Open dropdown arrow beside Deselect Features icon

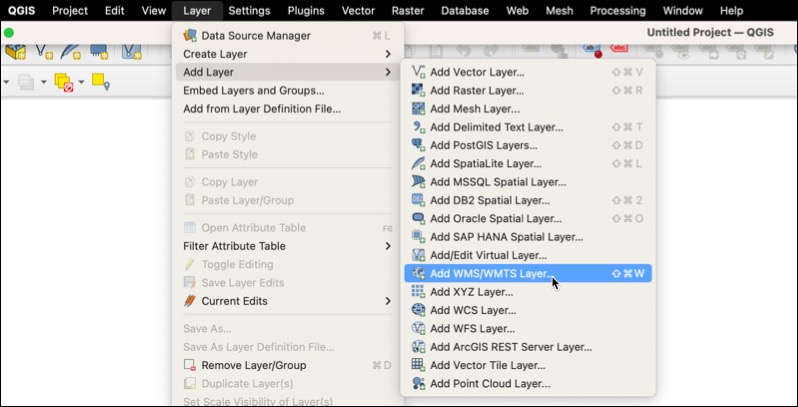click(81, 82)
